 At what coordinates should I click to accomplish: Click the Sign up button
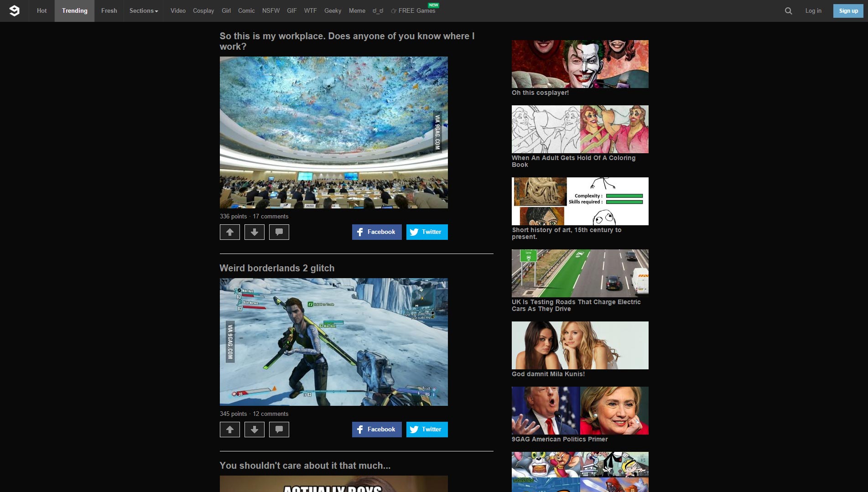click(x=848, y=11)
